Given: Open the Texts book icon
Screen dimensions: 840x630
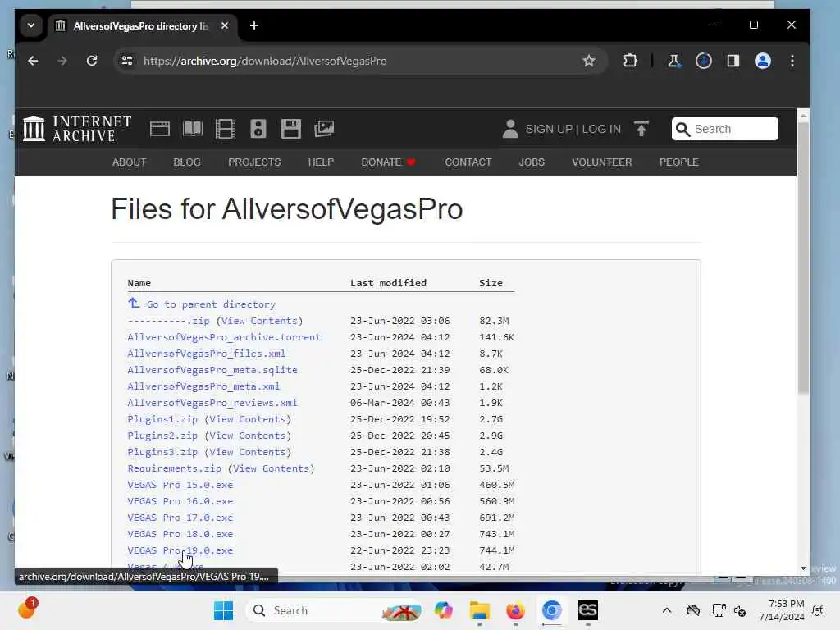Looking at the screenshot, I should [193, 129].
